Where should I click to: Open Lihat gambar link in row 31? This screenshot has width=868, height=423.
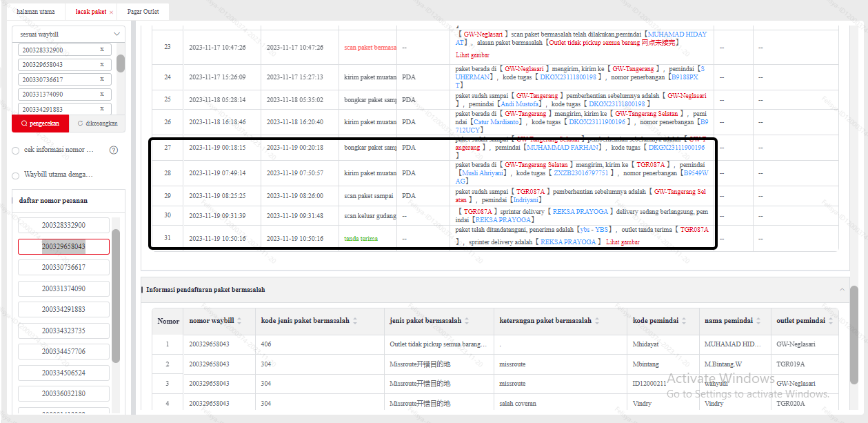[623, 242]
